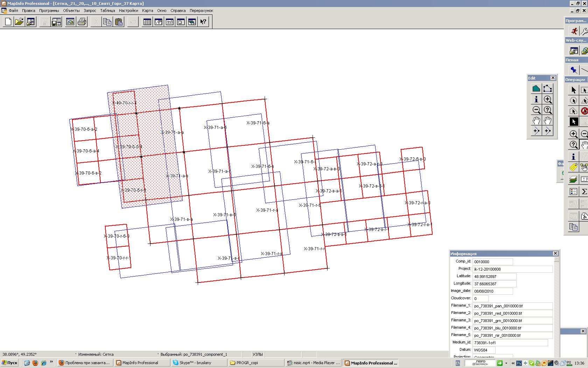Click the New Table toolbar icon
Viewport: 588px width, 368px height.
pyautogui.click(x=8, y=22)
